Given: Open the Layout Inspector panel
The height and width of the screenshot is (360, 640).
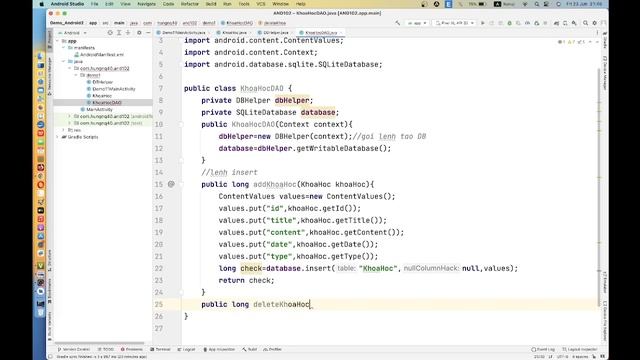Looking at the screenshot, I should point(580,349).
